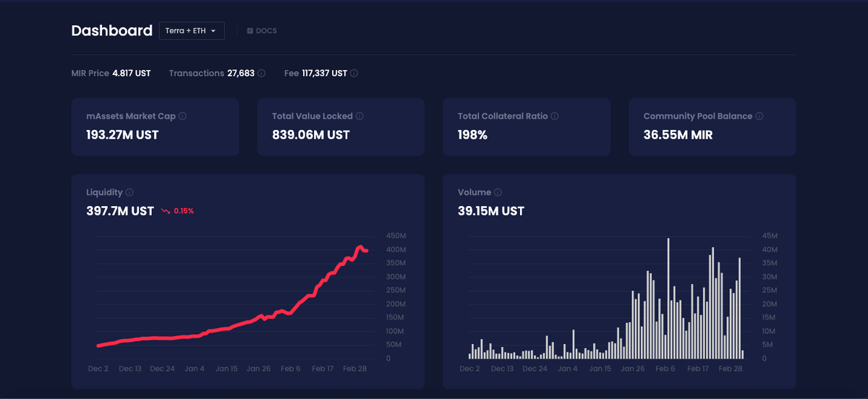Click the MIR Price 4.817 UST text
Image resolution: width=868 pixels, height=399 pixels.
(x=111, y=73)
